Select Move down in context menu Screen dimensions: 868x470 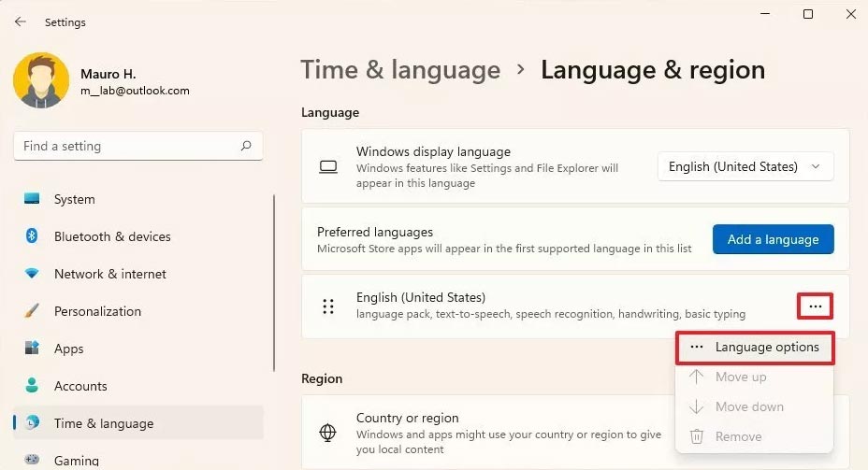pos(755,407)
